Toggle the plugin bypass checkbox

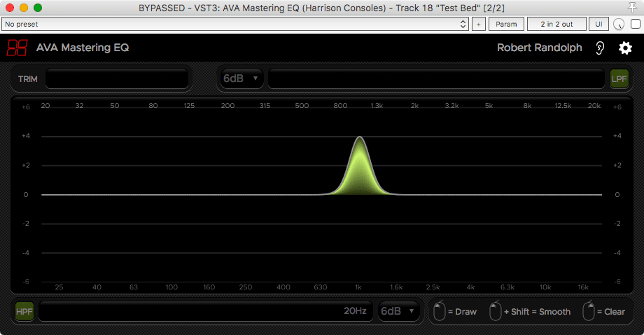coord(635,24)
